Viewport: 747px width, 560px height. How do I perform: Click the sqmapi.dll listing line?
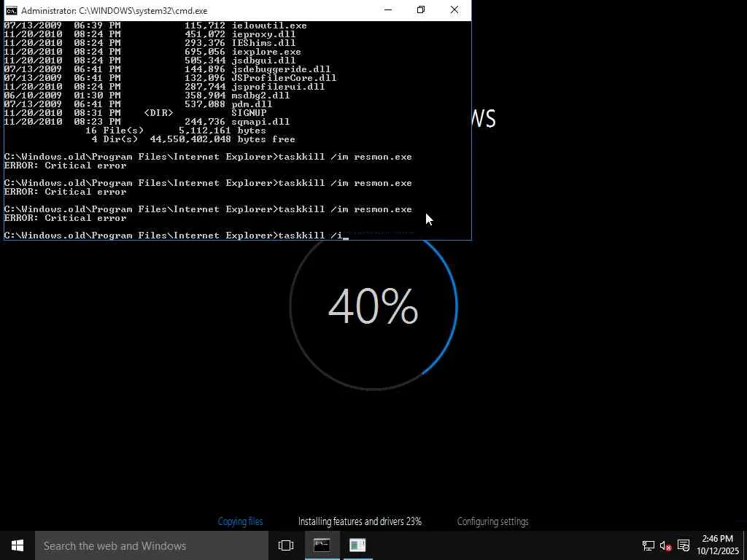[x=147, y=122]
